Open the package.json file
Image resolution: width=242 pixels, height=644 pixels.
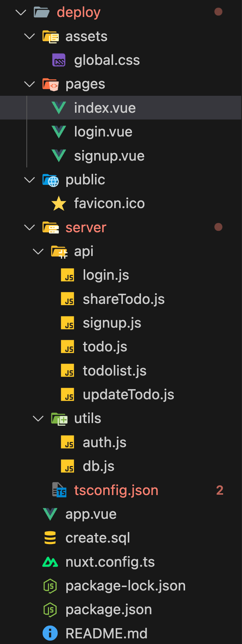109,610
